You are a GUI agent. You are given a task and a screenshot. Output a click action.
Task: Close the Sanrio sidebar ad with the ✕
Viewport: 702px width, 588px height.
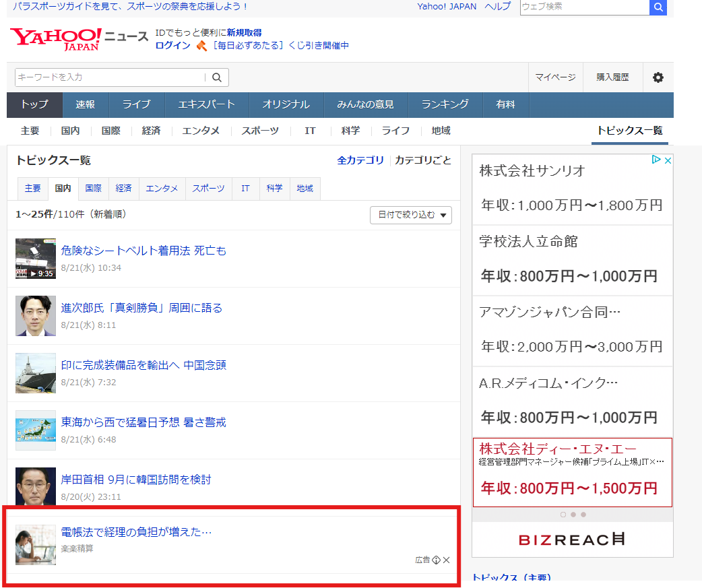pyautogui.click(x=668, y=160)
